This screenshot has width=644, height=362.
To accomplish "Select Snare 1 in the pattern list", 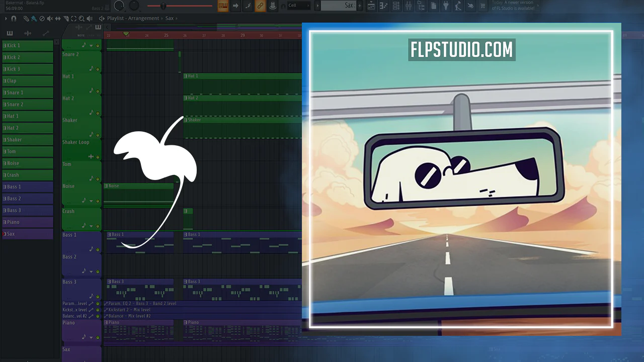I will pos(28,93).
